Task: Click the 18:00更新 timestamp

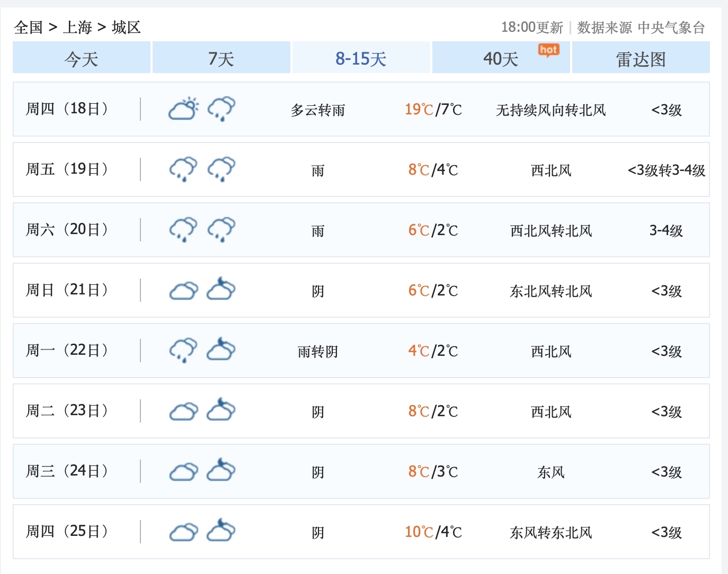Action: 532,28
